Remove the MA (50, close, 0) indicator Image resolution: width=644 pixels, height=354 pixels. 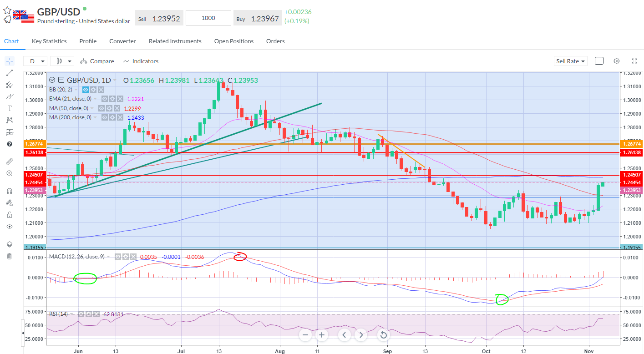click(x=117, y=108)
